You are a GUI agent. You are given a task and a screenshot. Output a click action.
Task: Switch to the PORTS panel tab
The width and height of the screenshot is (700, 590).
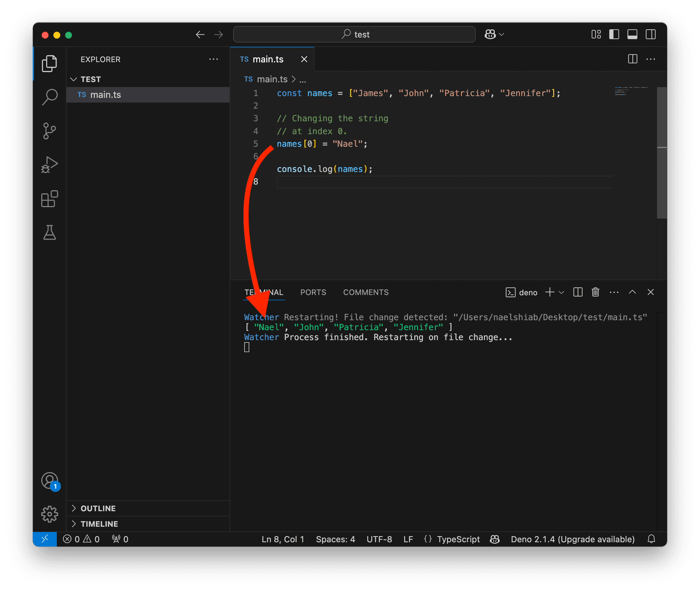click(x=313, y=292)
